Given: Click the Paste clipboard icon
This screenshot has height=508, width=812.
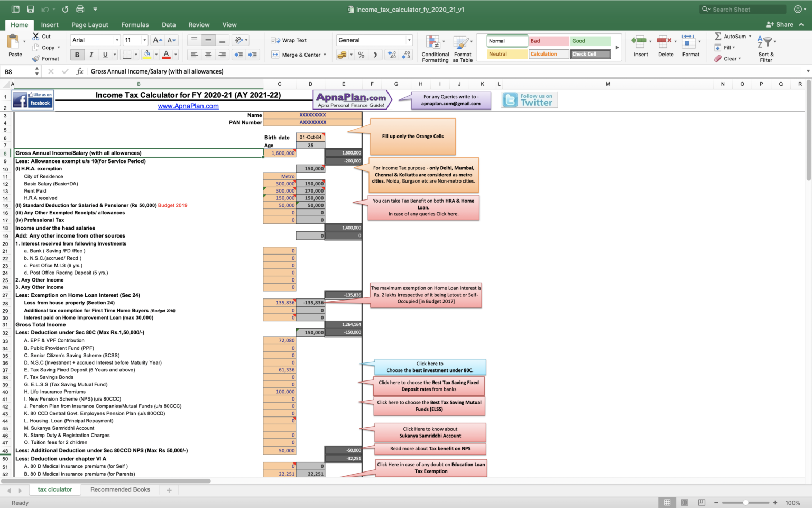Looking at the screenshot, I should tap(13, 41).
